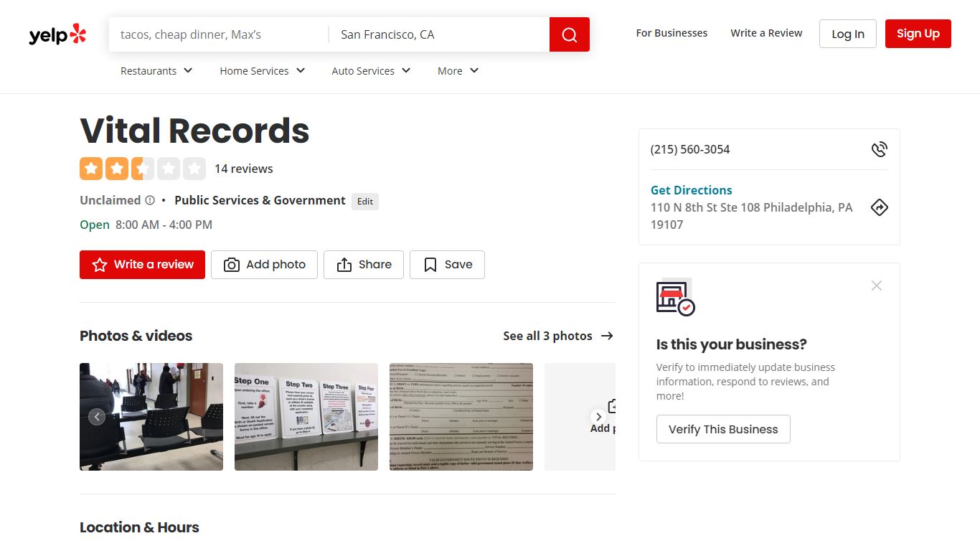Click Verify This Business button

(x=723, y=429)
